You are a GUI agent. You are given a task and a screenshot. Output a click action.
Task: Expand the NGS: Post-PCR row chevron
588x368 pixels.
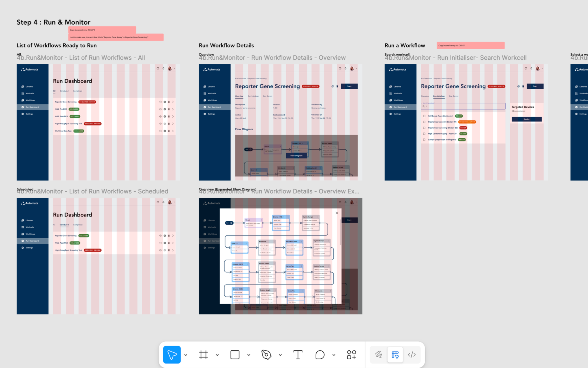(173, 116)
